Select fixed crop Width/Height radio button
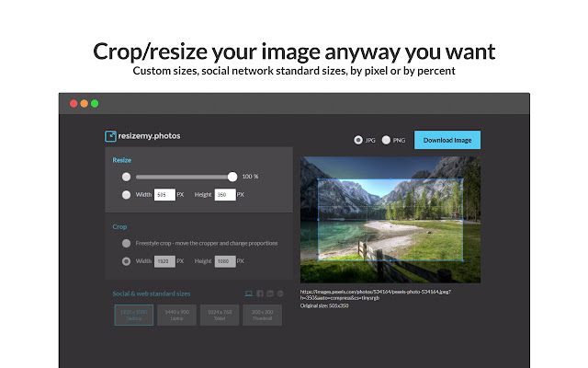The width and height of the screenshot is (588, 368). point(127,261)
